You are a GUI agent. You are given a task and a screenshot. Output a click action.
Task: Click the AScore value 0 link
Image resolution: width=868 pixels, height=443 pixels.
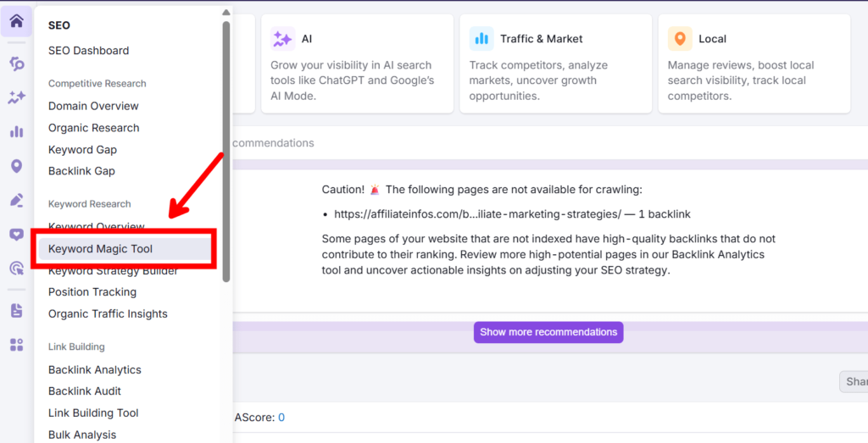281,418
